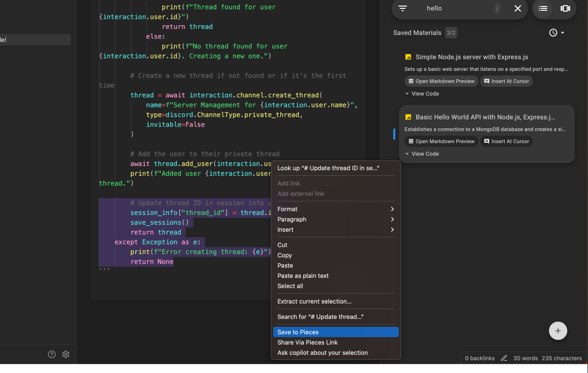Click the pencil edit-mode icon in status bar
Screen dimensions: 588x373
click(504, 358)
